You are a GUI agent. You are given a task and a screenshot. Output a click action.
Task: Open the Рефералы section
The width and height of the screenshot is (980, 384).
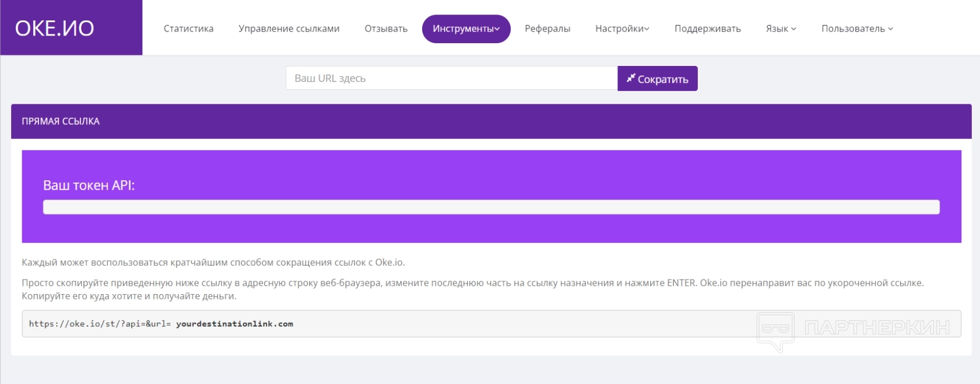point(547,29)
